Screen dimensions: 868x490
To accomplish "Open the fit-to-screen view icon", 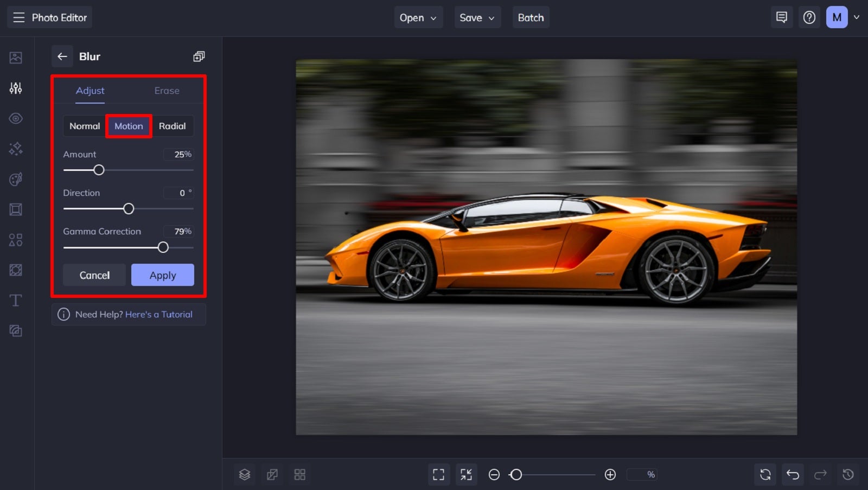I will click(438, 474).
